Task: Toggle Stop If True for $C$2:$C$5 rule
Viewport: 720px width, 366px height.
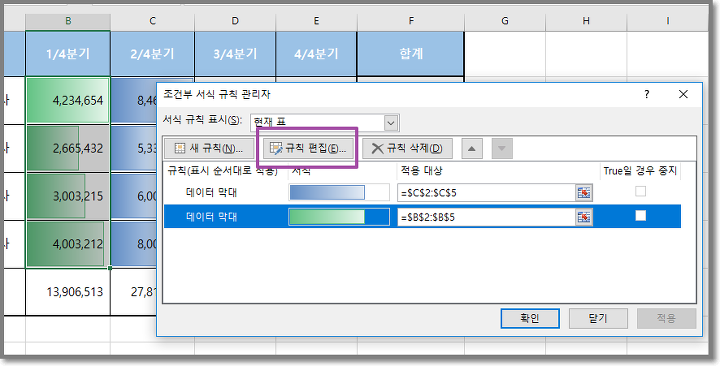Action: (x=640, y=191)
